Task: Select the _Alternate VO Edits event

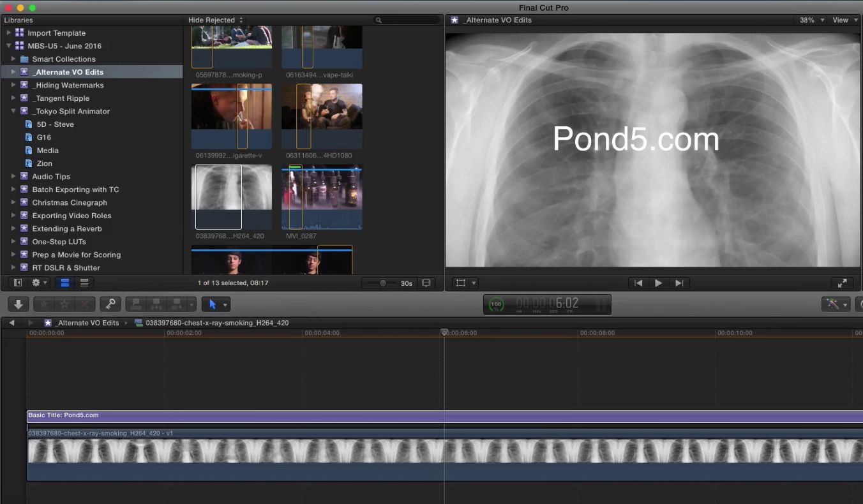Action: tap(91, 72)
